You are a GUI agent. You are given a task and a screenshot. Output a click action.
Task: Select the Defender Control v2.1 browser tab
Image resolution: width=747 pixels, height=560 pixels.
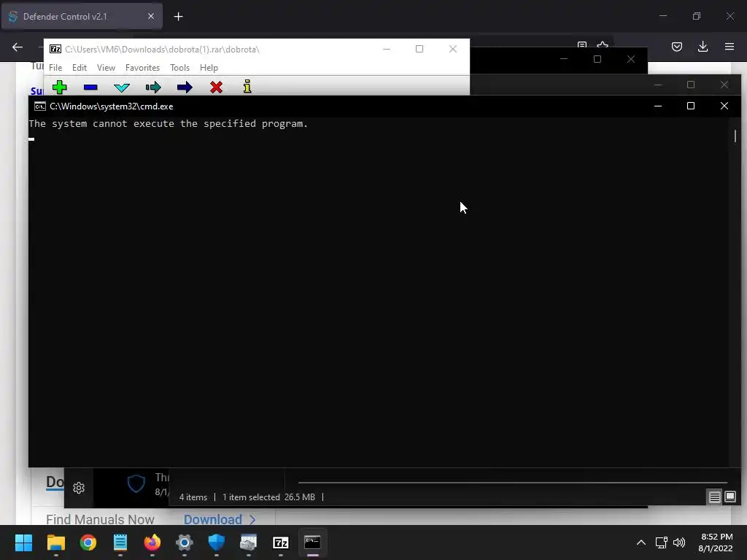pyautogui.click(x=82, y=17)
